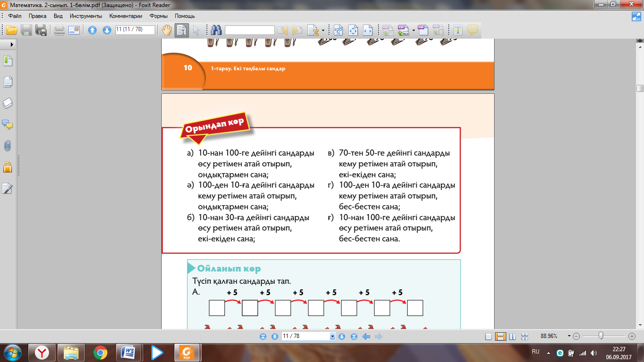Switch to Continuous Facing view mode

524,337
